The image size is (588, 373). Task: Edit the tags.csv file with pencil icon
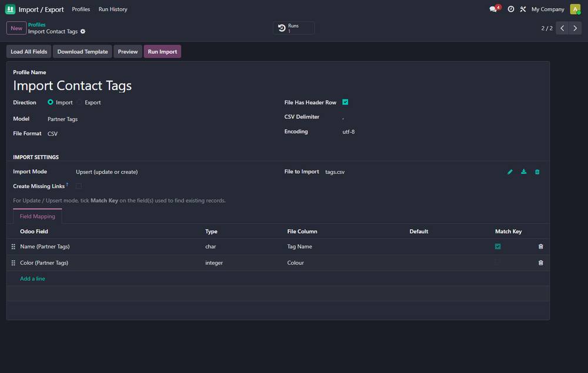[x=510, y=172]
